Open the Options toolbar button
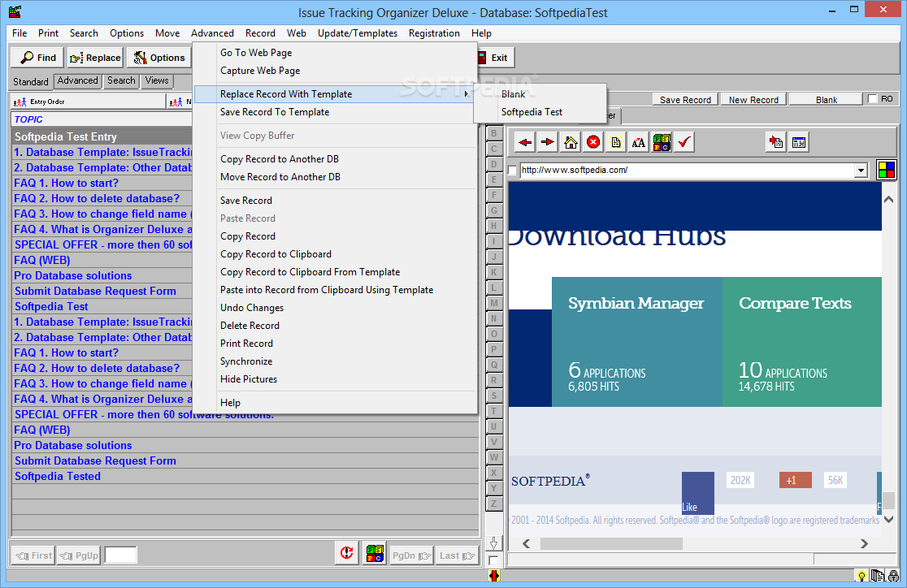Image resolution: width=907 pixels, height=588 pixels. [x=159, y=58]
